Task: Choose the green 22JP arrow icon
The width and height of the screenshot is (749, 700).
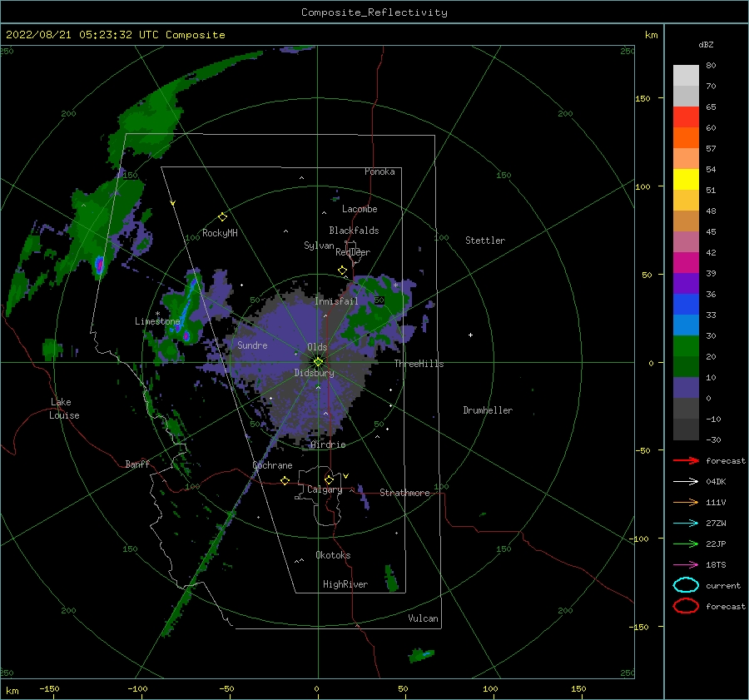Action: (686, 544)
